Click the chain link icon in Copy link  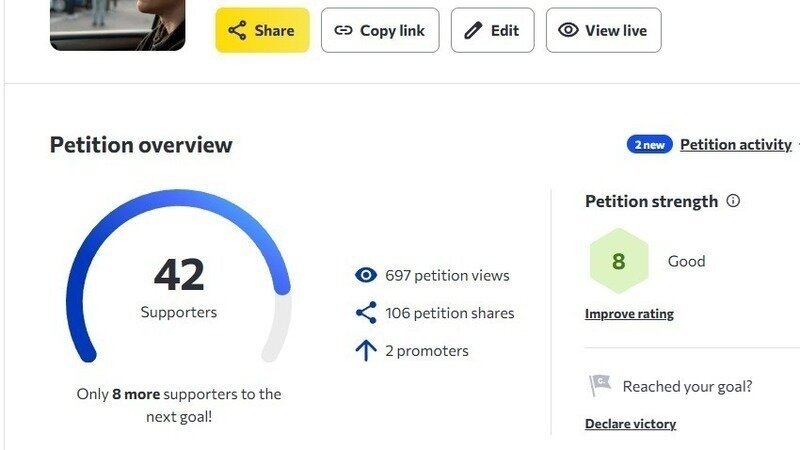[x=343, y=31]
